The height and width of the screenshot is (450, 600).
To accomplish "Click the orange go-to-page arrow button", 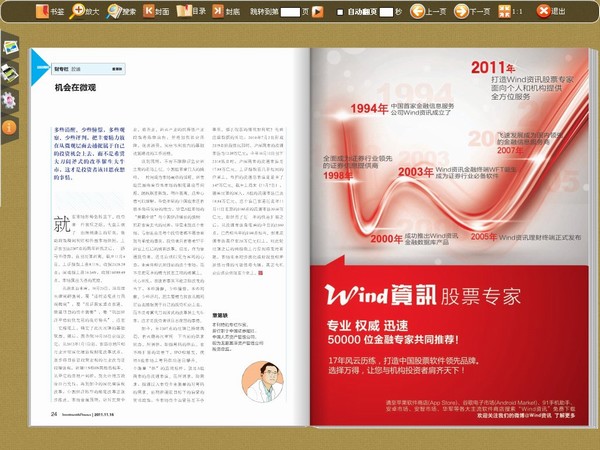I will point(318,12).
